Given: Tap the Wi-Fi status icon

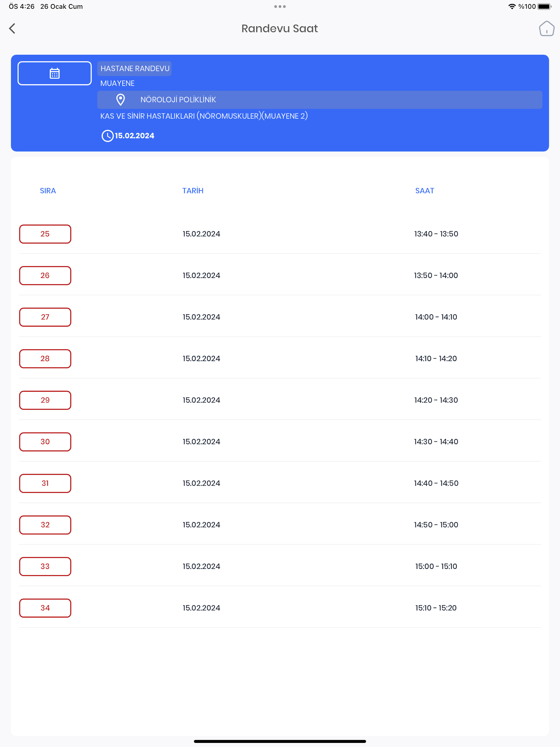Looking at the screenshot, I should pyautogui.click(x=512, y=6).
